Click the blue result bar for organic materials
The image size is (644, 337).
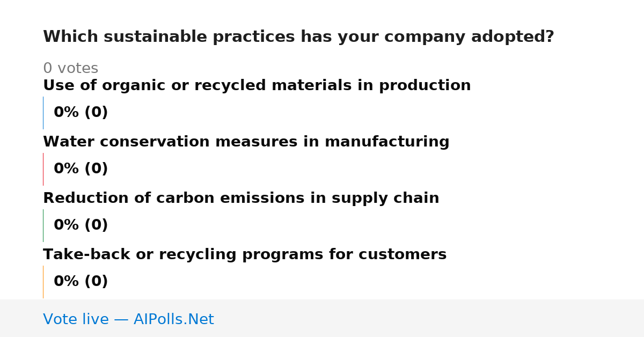tap(43, 113)
